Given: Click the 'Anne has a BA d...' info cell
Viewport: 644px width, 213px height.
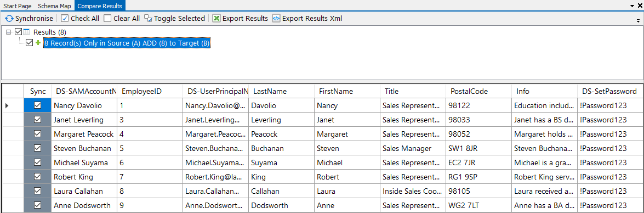Looking at the screenshot, I should tap(544, 205).
